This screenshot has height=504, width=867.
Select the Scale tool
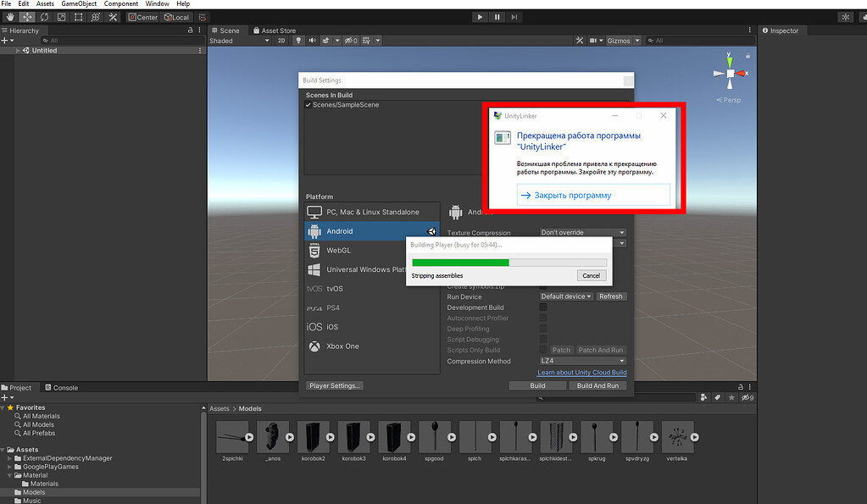(x=60, y=17)
